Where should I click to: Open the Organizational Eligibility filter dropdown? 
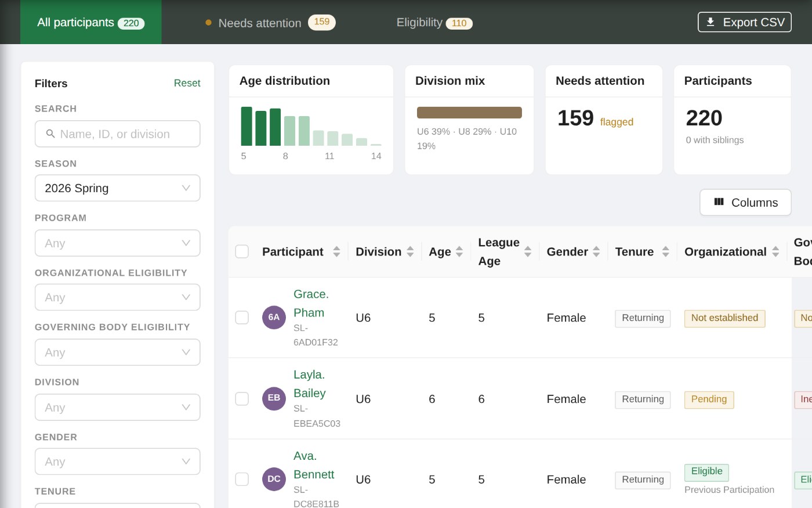click(x=118, y=297)
